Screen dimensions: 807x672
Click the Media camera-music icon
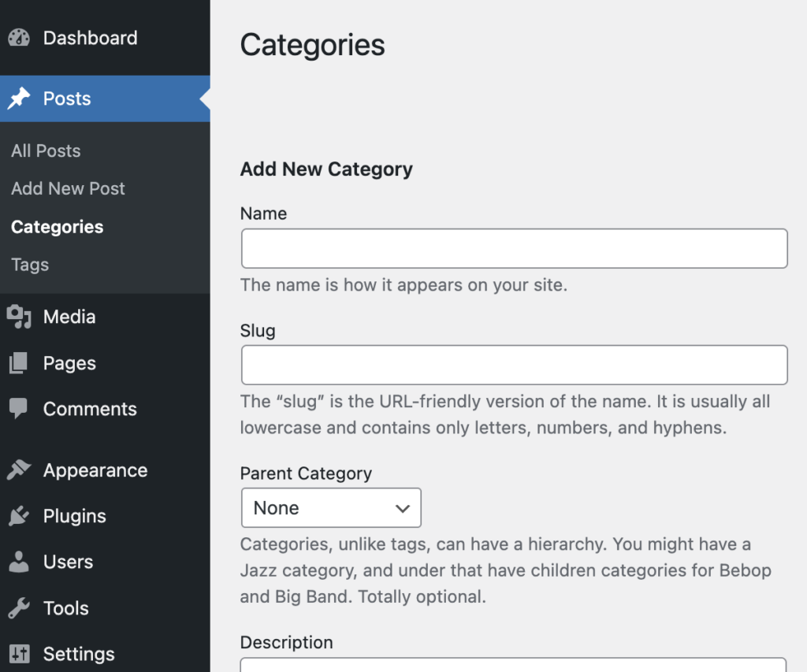tap(19, 317)
